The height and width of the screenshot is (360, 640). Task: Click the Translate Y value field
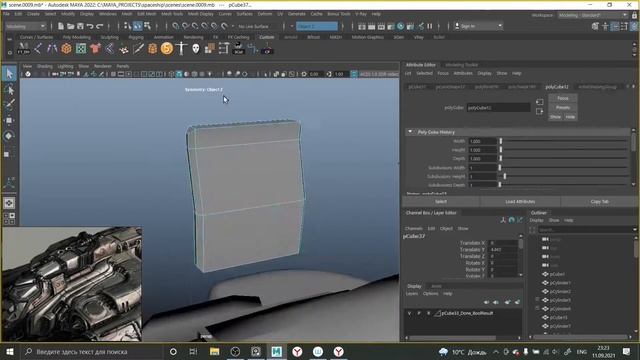coord(504,249)
